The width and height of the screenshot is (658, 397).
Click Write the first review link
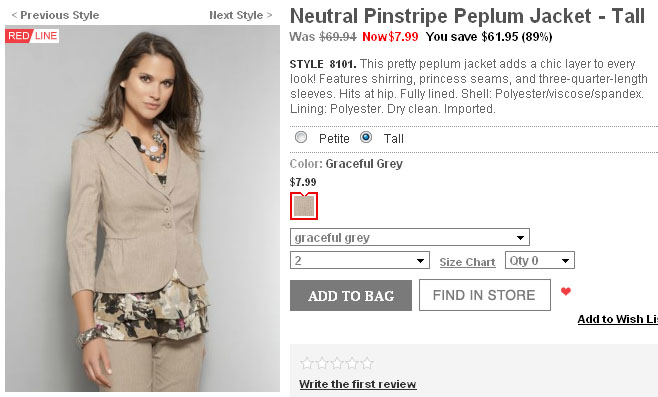click(x=358, y=384)
